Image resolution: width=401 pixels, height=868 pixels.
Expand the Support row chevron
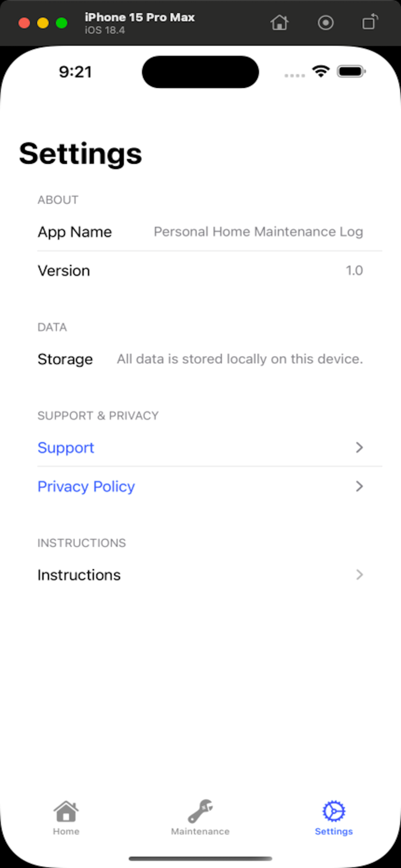(x=360, y=447)
